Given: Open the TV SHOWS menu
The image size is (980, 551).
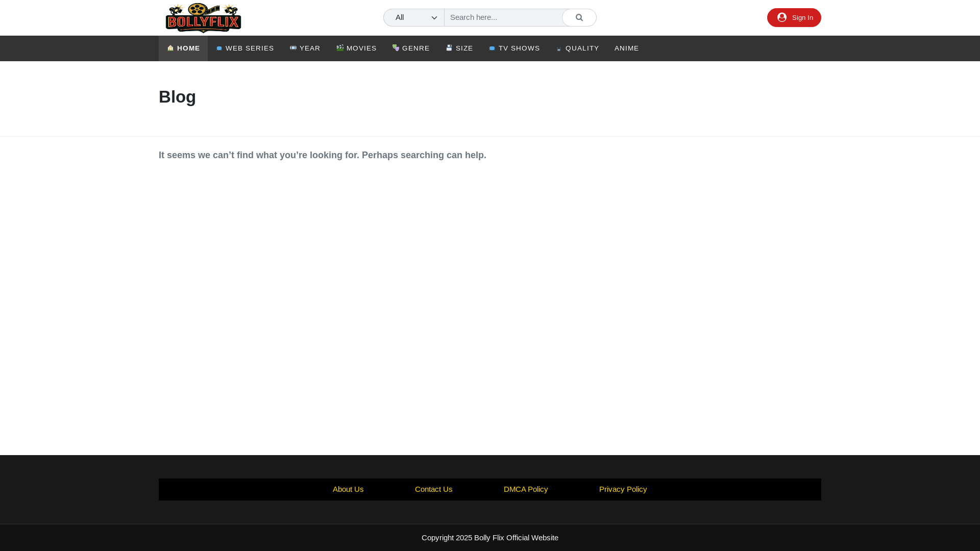Looking at the screenshot, I should point(514,48).
